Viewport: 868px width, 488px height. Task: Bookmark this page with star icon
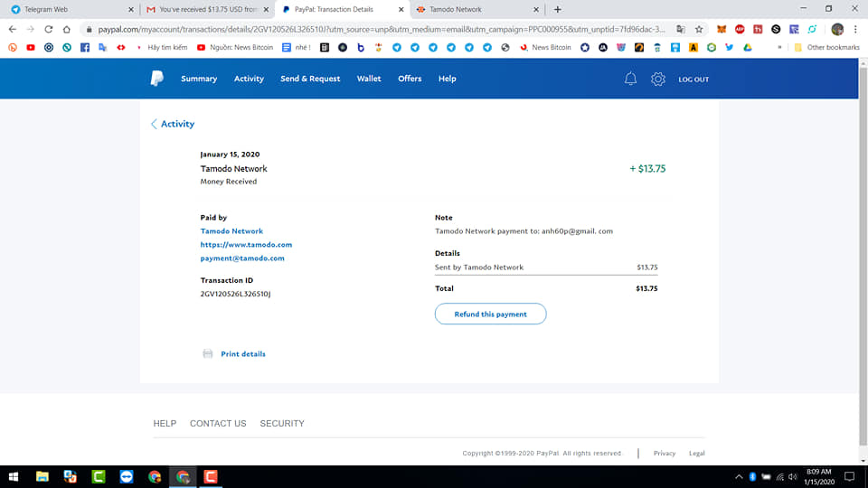699,29
